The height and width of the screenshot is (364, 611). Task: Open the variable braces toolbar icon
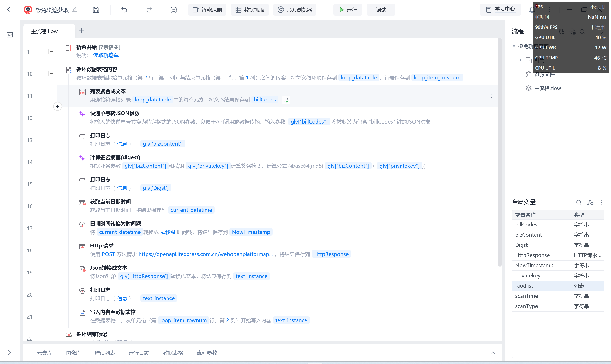[174, 10]
